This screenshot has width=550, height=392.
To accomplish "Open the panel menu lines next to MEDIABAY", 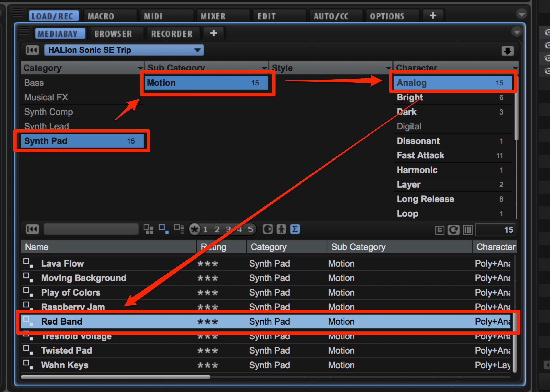I will coord(24,30).
